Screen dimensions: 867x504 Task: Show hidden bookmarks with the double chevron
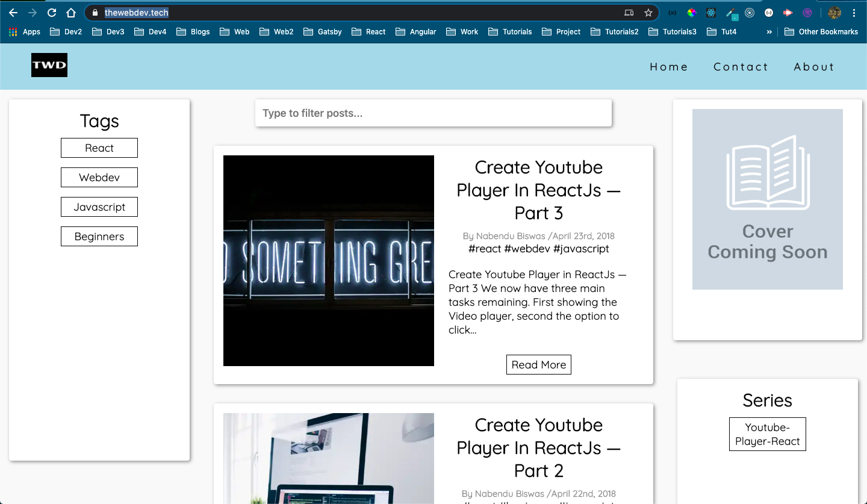point(769,32)
